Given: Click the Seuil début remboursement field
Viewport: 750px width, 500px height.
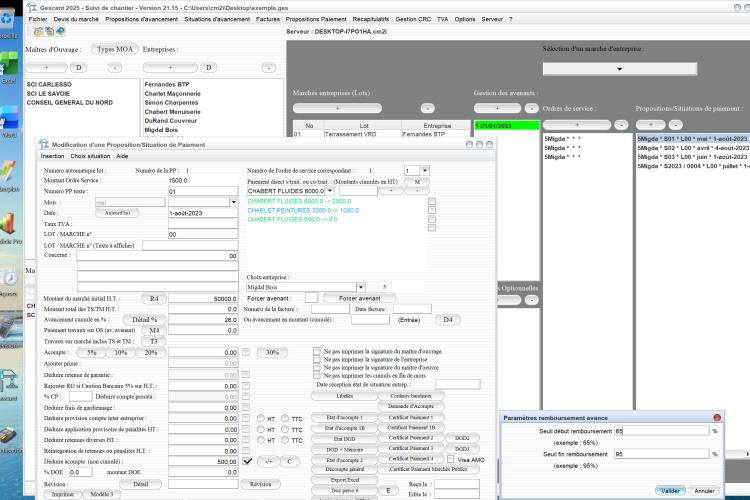Looking at the screenshot, I should tap(662, 431).
